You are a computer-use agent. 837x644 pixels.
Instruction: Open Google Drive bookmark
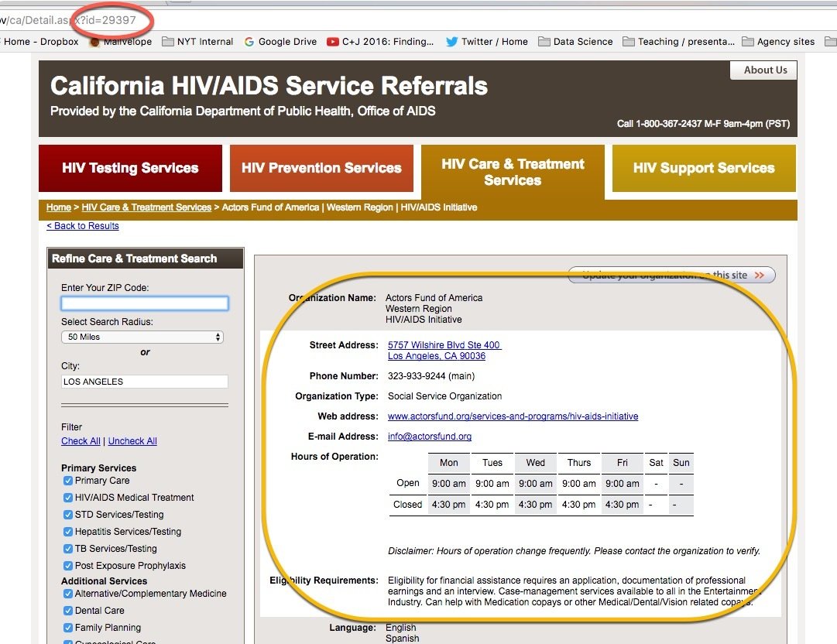point(280,42)
